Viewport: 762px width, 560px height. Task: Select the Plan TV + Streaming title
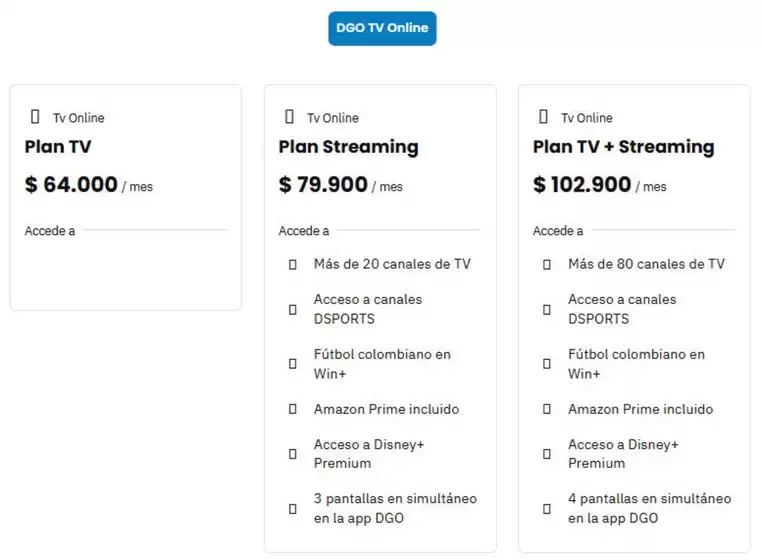pyautogui.click(x=623, y=147)
